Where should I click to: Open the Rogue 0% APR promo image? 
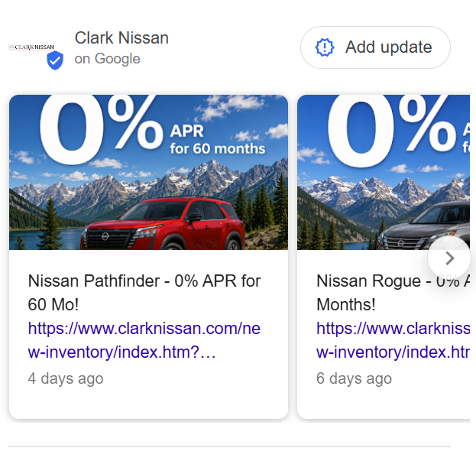pyautogui.click(x=384, y=172)
